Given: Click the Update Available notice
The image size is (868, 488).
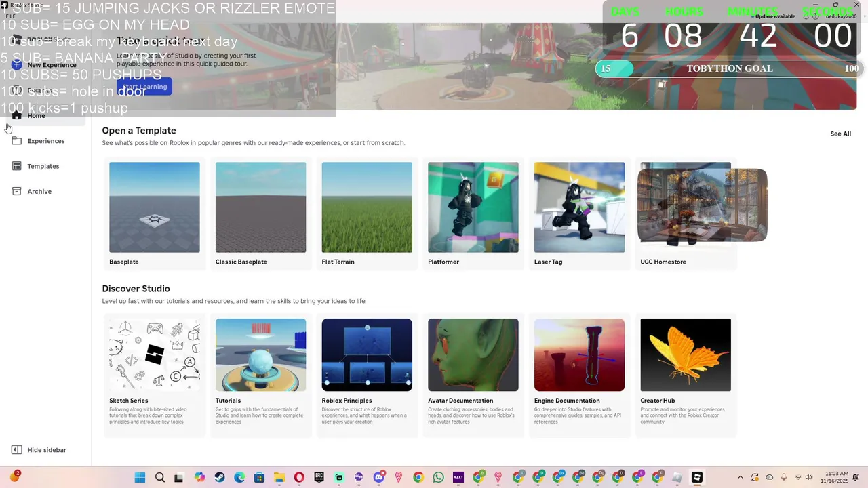Looking at the screenshot, I should pos(772,16).
